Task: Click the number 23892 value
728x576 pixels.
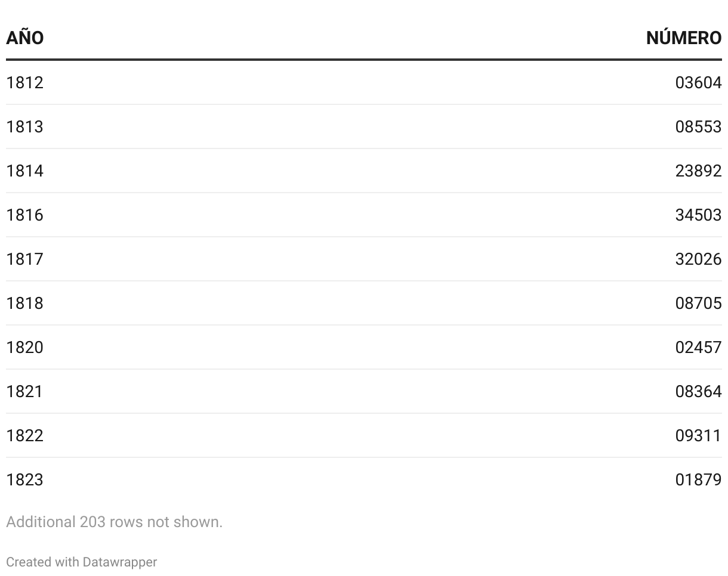Action: [x=698, y=171]
